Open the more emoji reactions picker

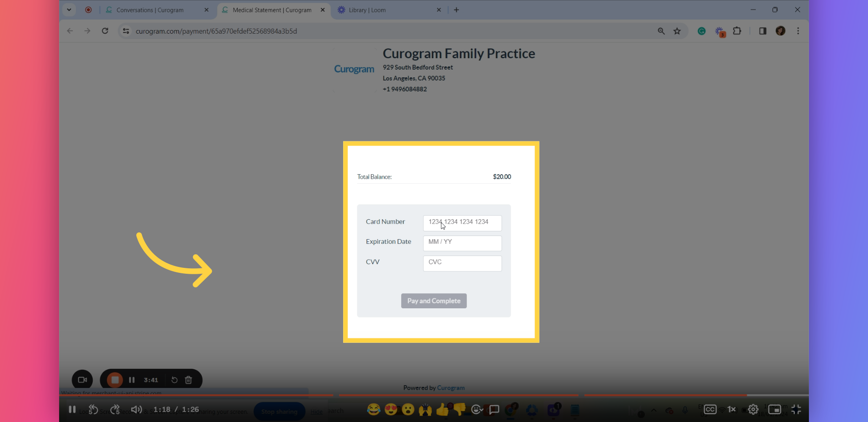[x=477, y=409]
